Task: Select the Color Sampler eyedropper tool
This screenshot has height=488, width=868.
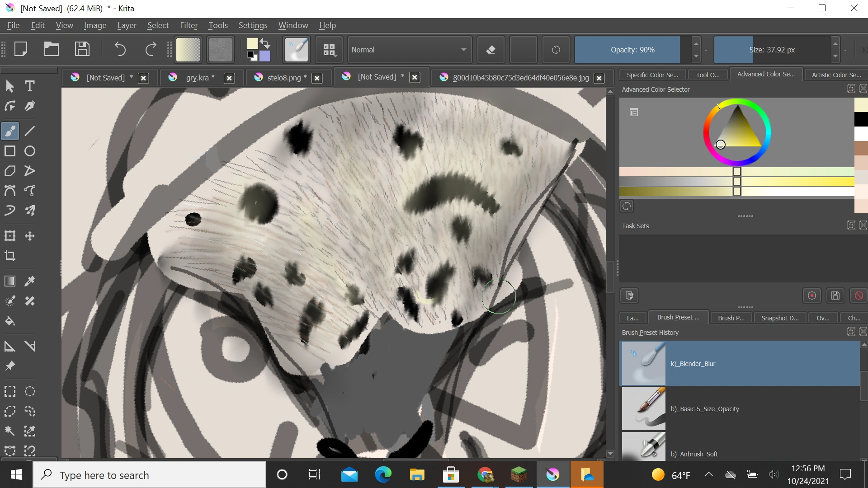Action: pos(30,281)
